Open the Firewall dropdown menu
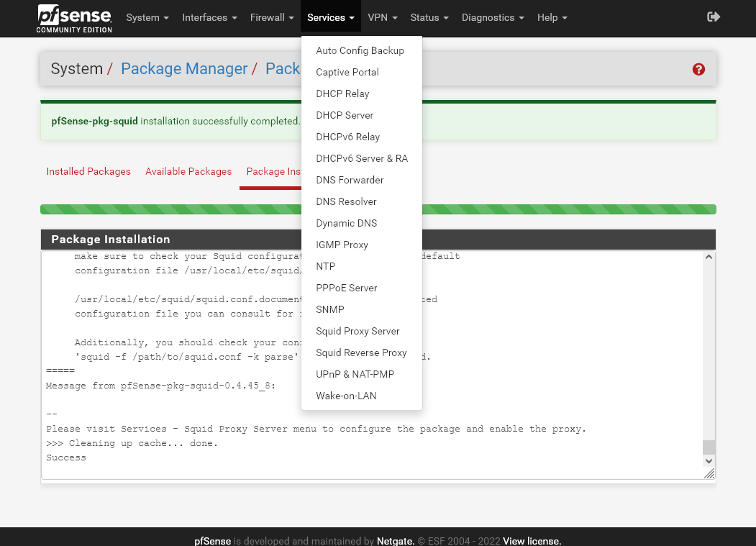Viewport: 756px width, 546px height. pos(272,17)
